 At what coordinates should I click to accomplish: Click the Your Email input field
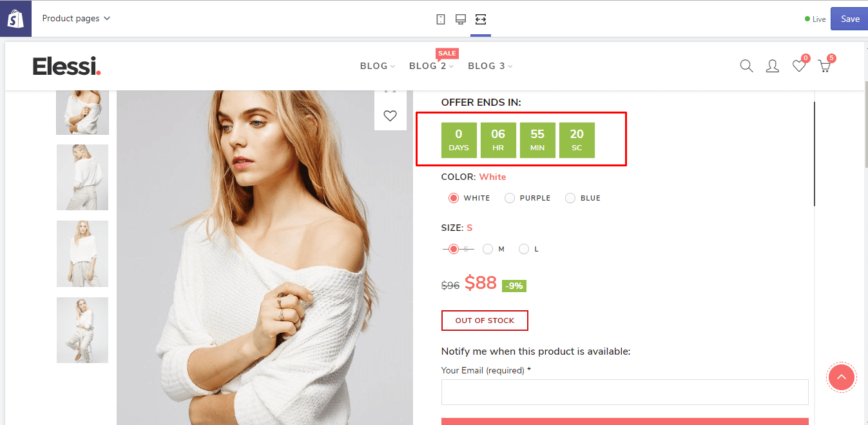click(624, 392)
